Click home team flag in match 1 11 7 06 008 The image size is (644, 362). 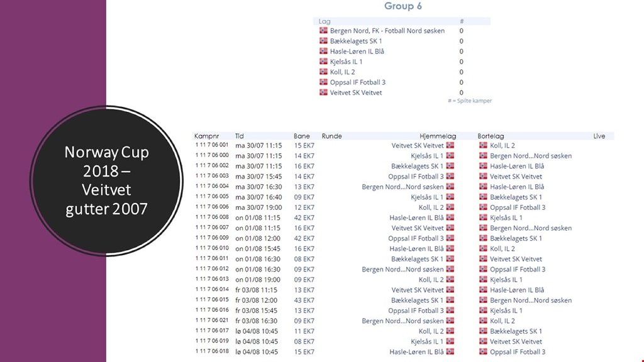pos(450,217)
